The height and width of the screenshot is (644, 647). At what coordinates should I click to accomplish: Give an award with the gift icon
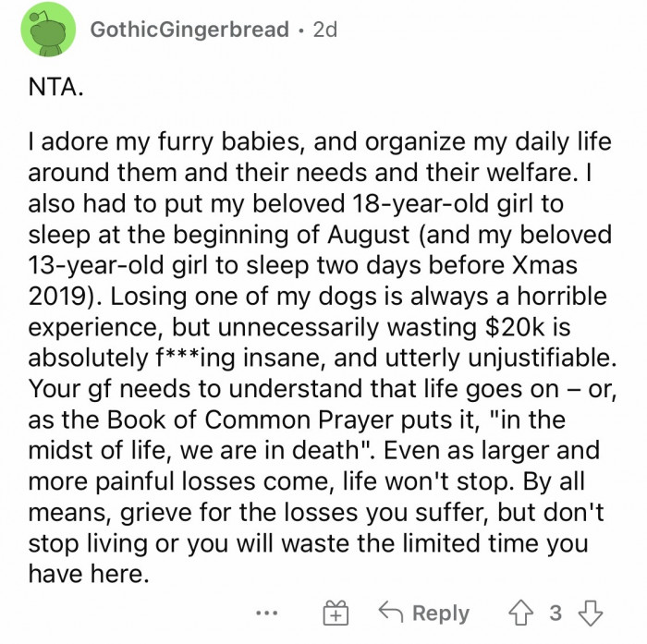click(336, 614)
